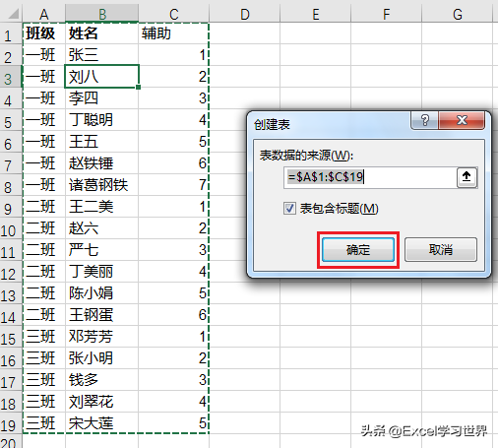
Task: Select cell containing 丁聪明
Action: point(102,120)
